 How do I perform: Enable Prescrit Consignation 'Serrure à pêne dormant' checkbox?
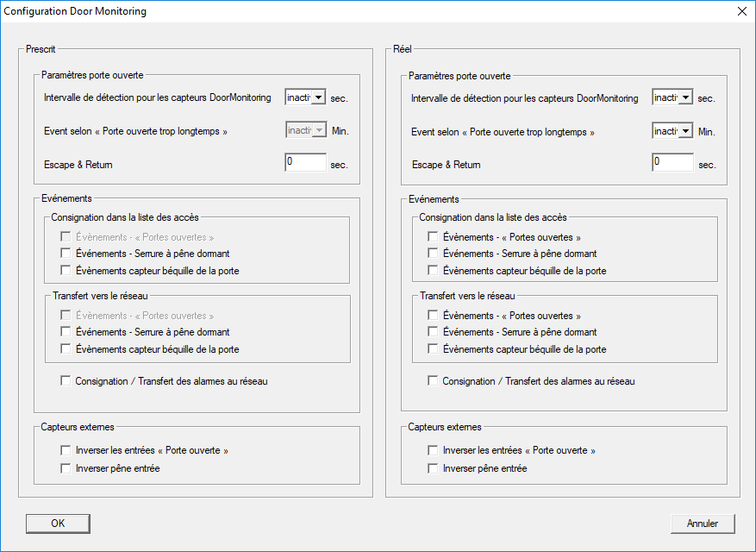tap(66, 254)
